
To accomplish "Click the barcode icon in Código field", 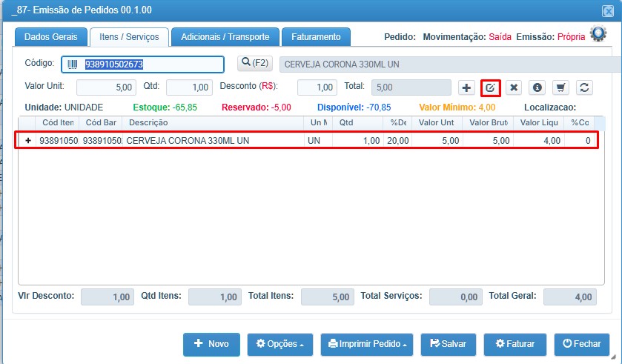I will coord(72,64).
